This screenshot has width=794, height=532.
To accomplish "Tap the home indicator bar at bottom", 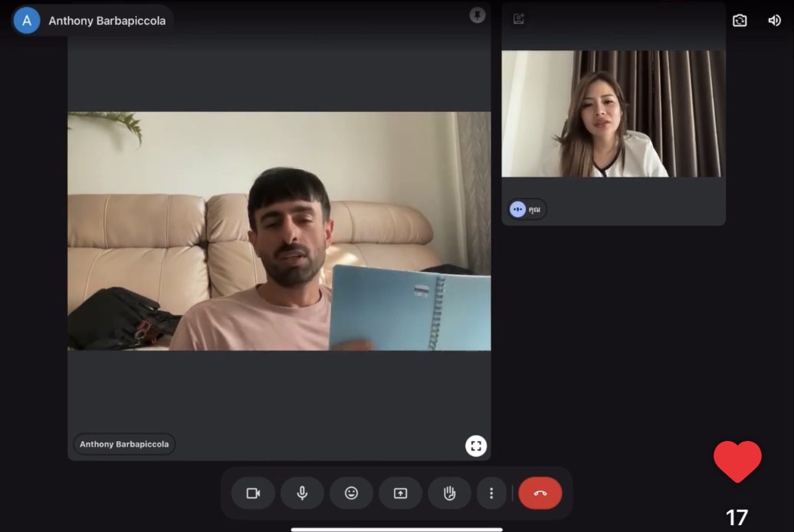I will (x=397, y=529).
